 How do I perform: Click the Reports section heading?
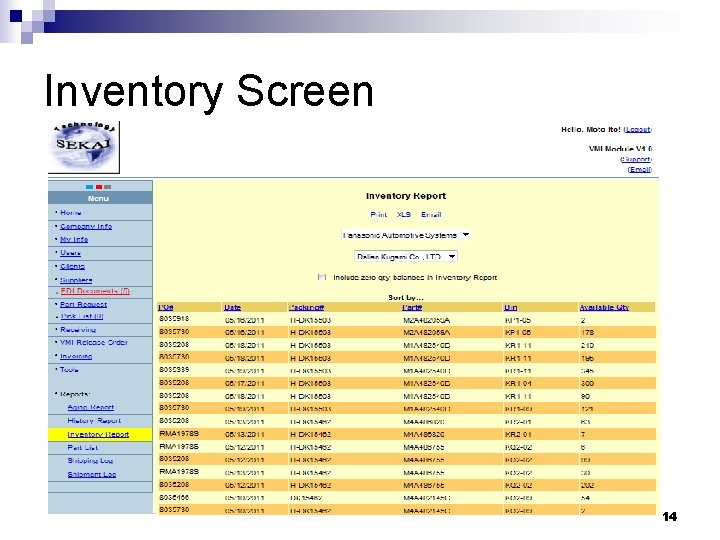(x=75, y=394)
